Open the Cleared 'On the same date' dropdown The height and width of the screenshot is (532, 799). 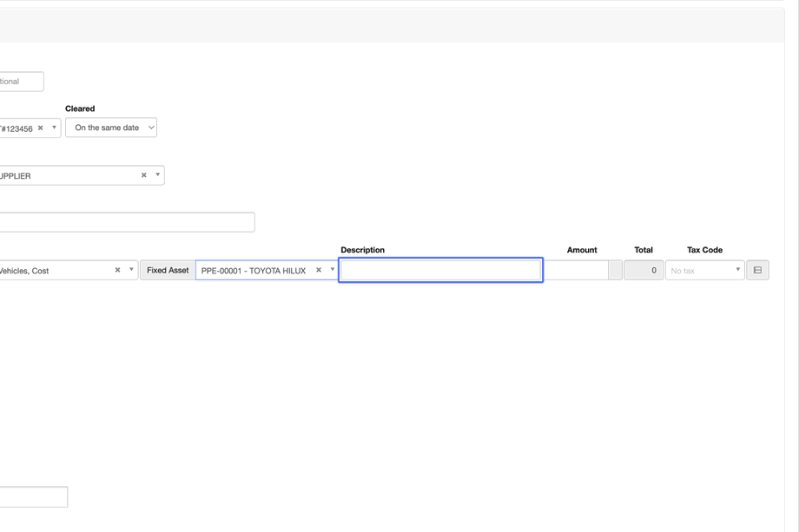(x=111, y=128)
